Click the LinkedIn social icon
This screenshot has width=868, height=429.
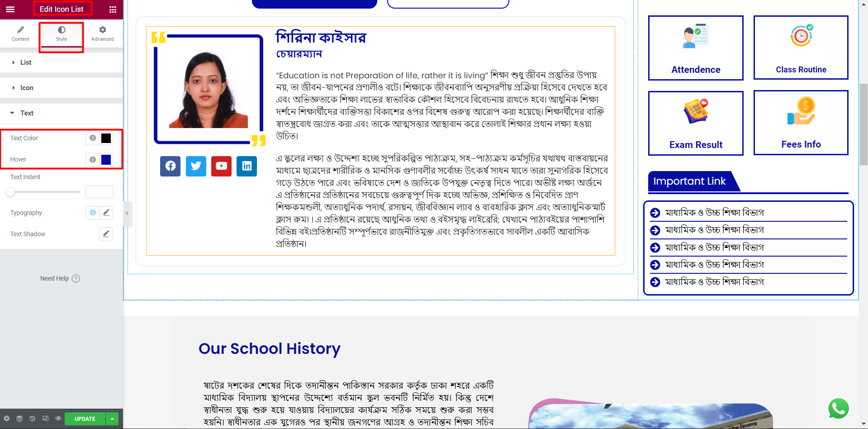coord(247,166)
